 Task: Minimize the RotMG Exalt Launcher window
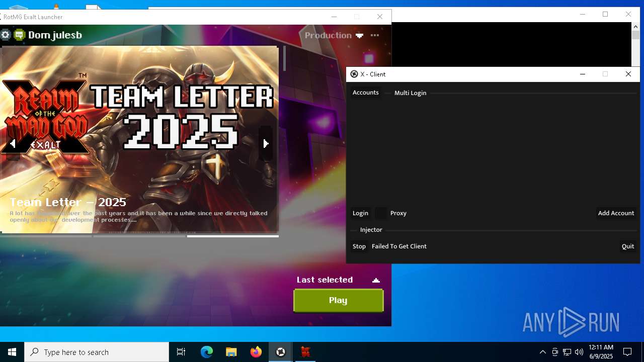pos(334,17)
